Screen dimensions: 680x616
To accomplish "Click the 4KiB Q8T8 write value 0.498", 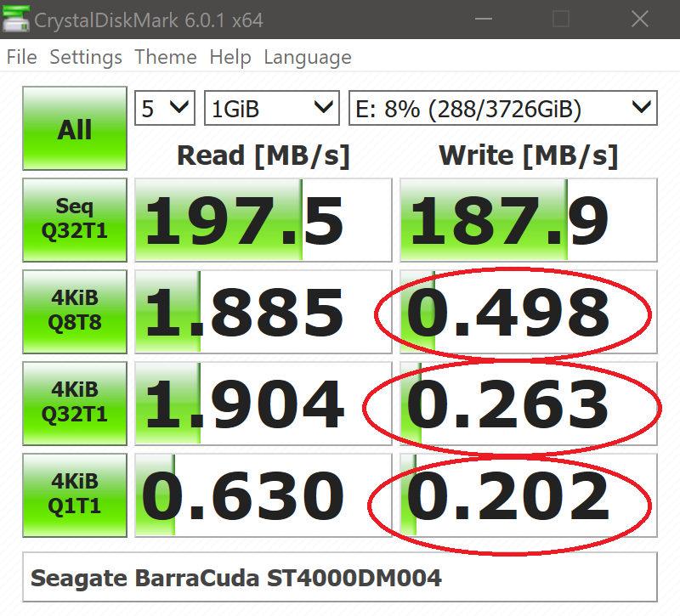I will point(528,312).
